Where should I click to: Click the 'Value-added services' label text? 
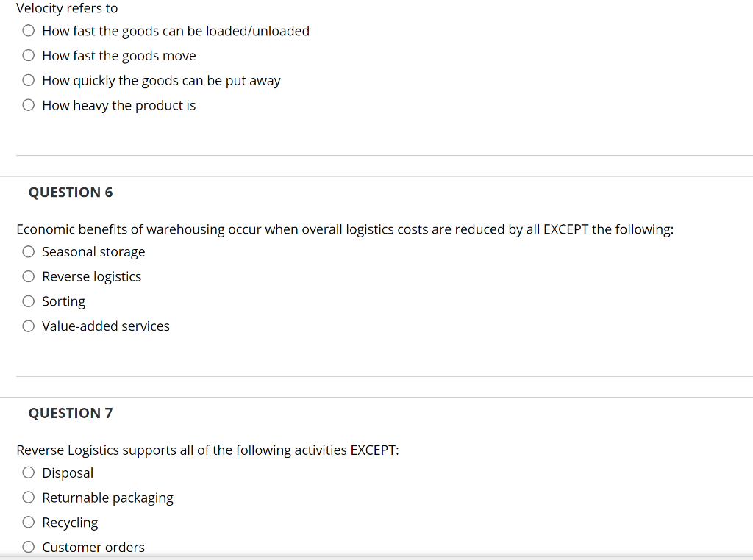106,326
